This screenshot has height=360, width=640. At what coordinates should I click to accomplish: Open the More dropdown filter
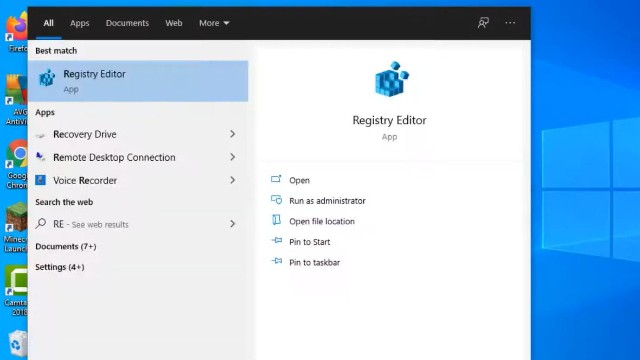tap(214, 23)
